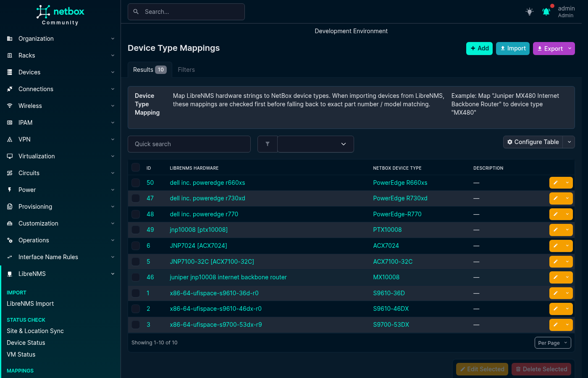Edit the r730xd mapping via pencil icon
The height and width of the screenshot is (378, 588).
pos(556,198)
